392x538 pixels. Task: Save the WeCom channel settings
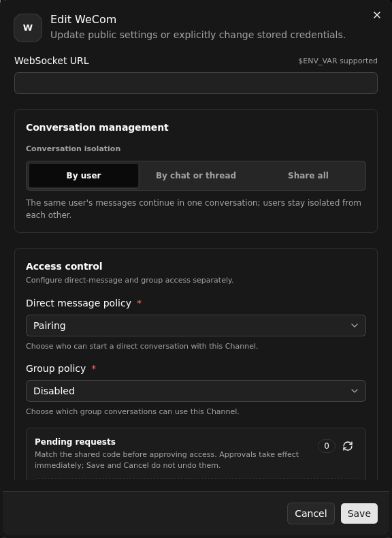click(359, 513)
